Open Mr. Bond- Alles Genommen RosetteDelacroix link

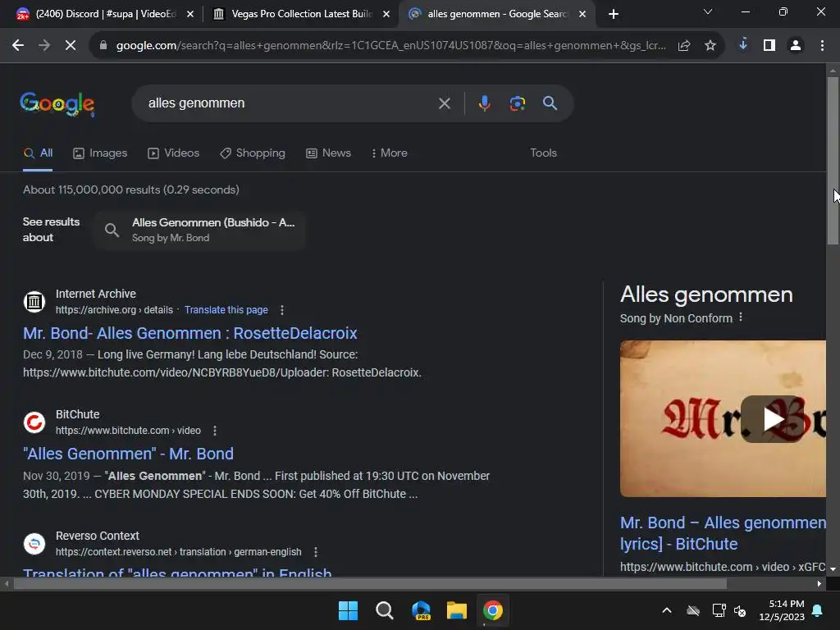190,333
